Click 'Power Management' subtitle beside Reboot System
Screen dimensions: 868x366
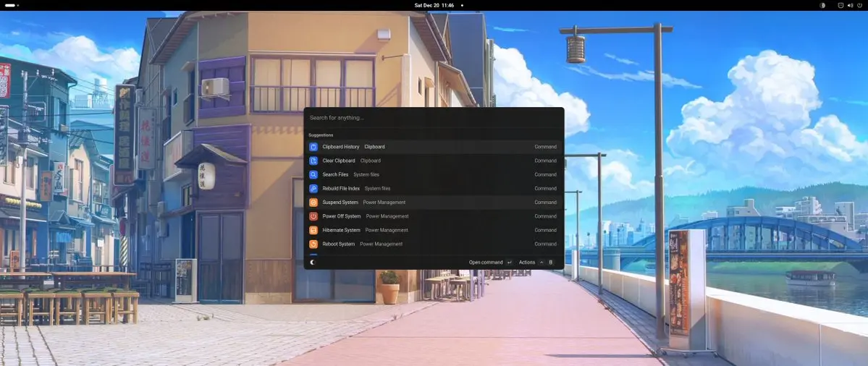click(381, 244)
